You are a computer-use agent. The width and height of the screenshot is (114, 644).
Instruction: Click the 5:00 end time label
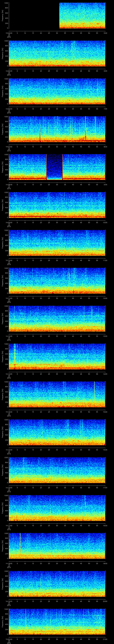coord(105,33)
